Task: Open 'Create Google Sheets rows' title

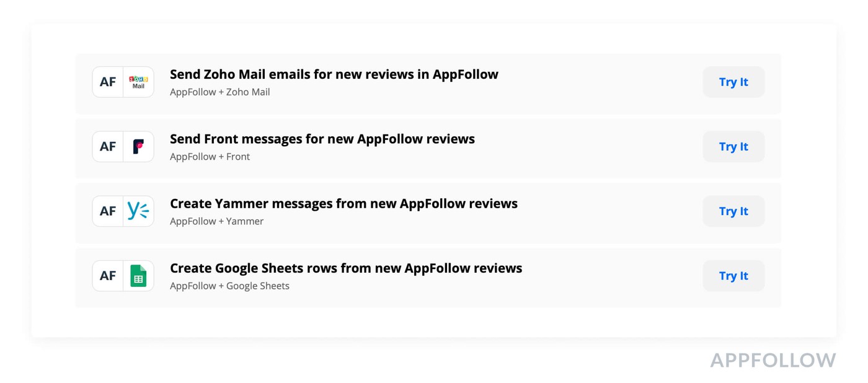Action: click(346, 268)
